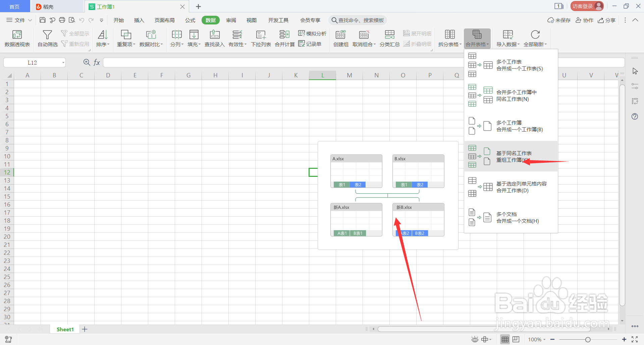
Task: Click the 创建组 create group icon
Action: 340,34
